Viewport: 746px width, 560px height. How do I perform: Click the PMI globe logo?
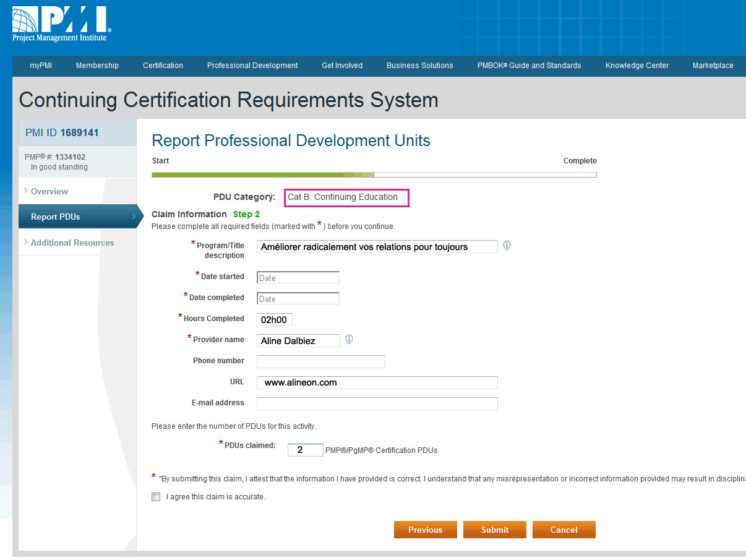coord(61,24)
